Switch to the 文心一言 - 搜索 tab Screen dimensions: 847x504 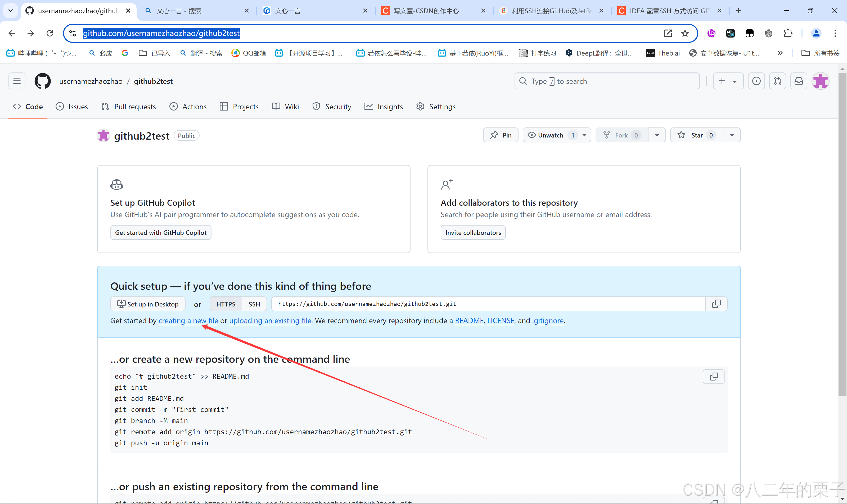point(197,11)
